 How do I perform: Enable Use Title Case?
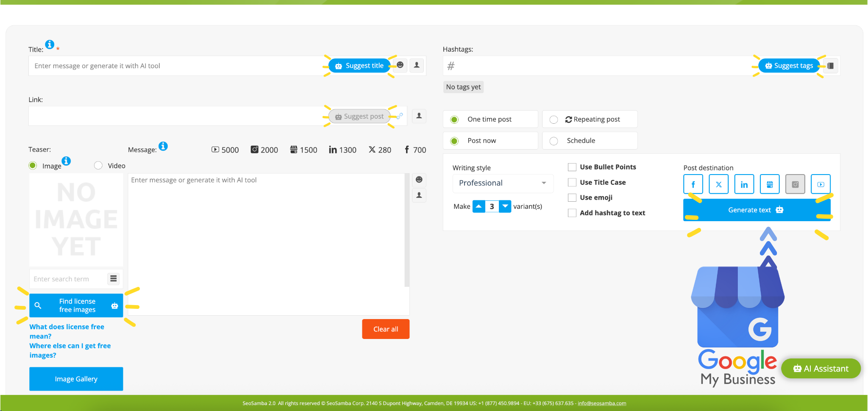572,182
